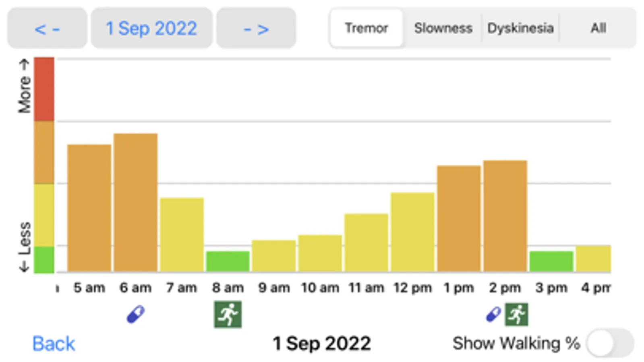Select the 6 am orange tremor bar
This screenshot has height=362, width=644.
click(x=135, y=202)
